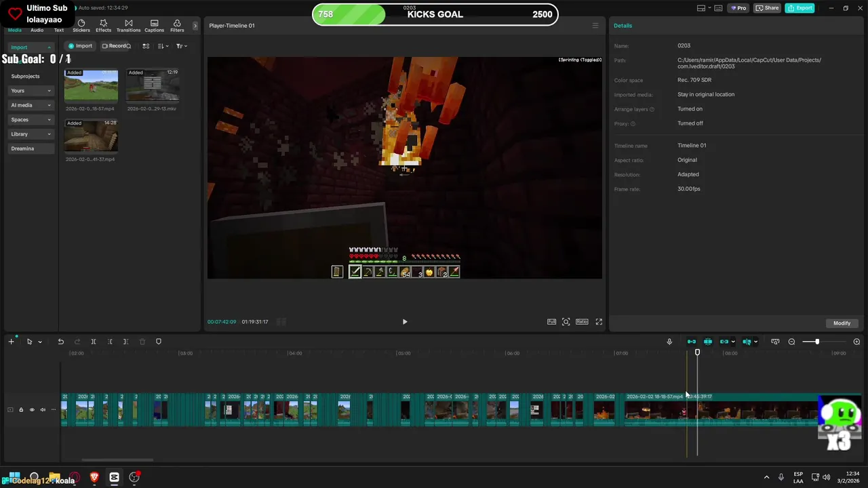The height and width of the screenshot is (488, 868).
Task: Open media search magnifier
Action: coord(129,46)
